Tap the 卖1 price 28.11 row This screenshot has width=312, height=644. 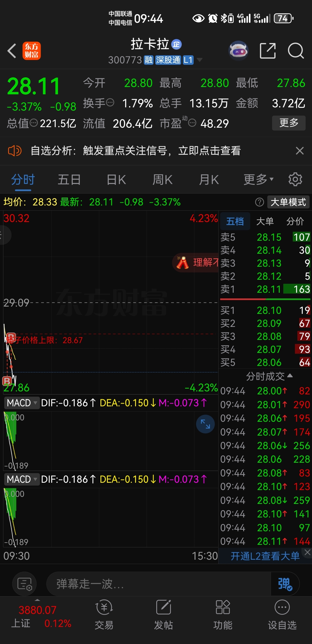[x=265, y=289]
